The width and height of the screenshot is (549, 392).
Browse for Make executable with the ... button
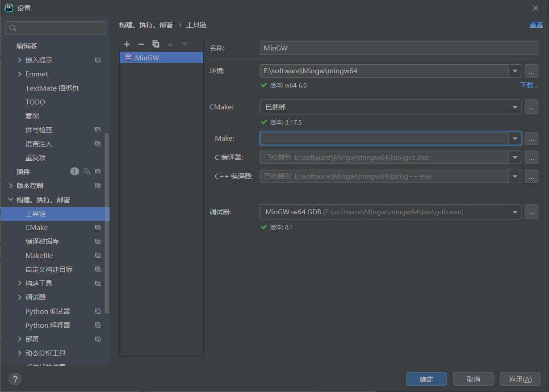click(531, 138)
